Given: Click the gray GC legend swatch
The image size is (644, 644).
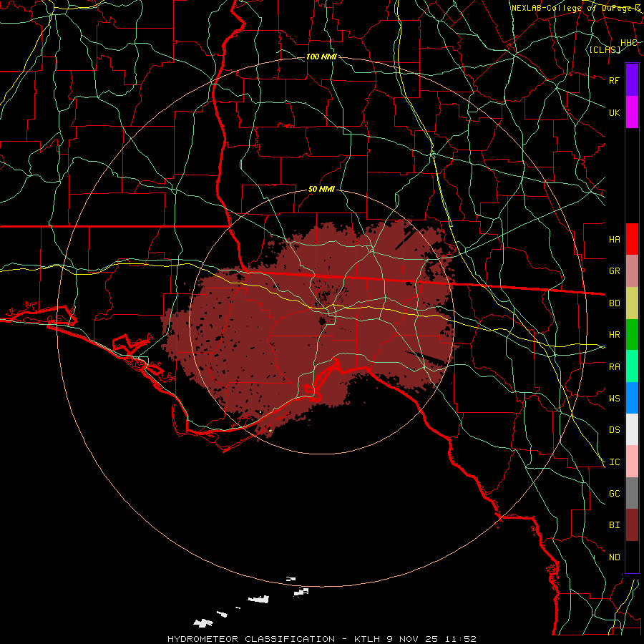Looking at the screenshot, I should click(x=632, y=493).
